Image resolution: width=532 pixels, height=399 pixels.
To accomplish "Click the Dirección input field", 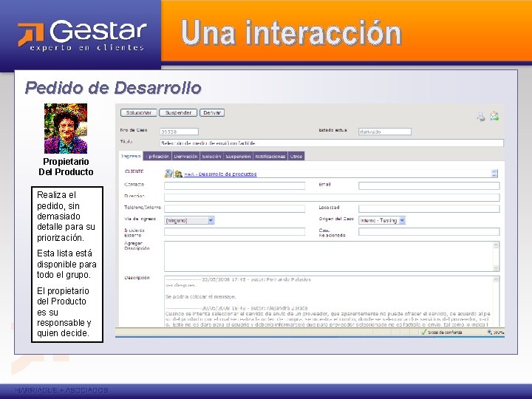I will pos(332,197).
